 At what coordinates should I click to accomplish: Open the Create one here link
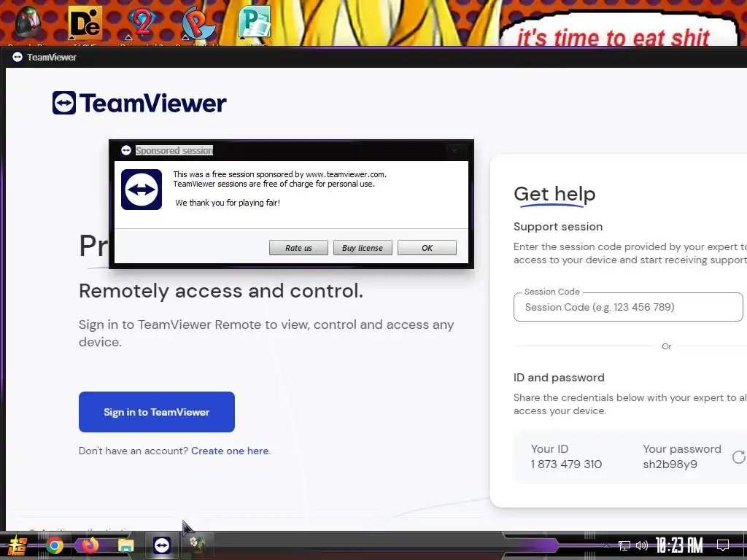click(x=231, y=451)
